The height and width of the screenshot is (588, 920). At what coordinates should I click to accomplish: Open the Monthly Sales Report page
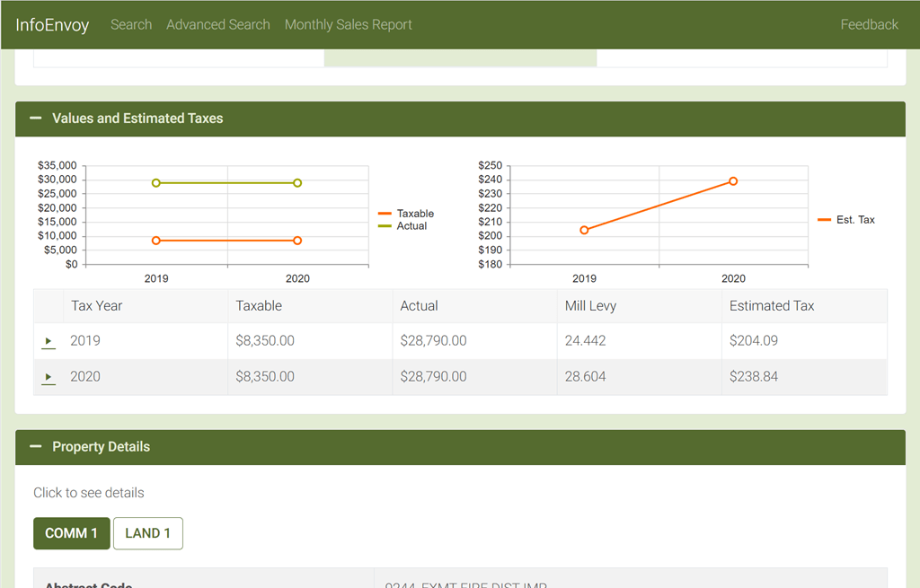(348, 24)
